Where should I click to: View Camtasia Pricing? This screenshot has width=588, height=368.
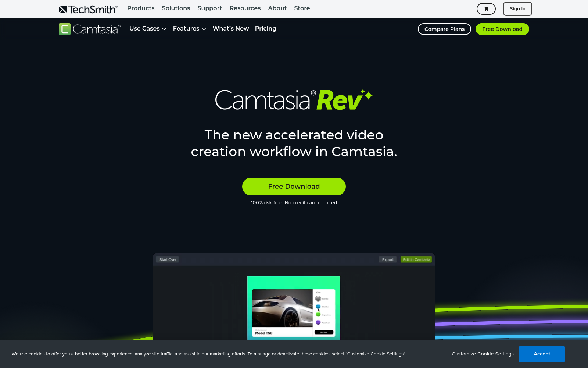[x=266, y=29]
